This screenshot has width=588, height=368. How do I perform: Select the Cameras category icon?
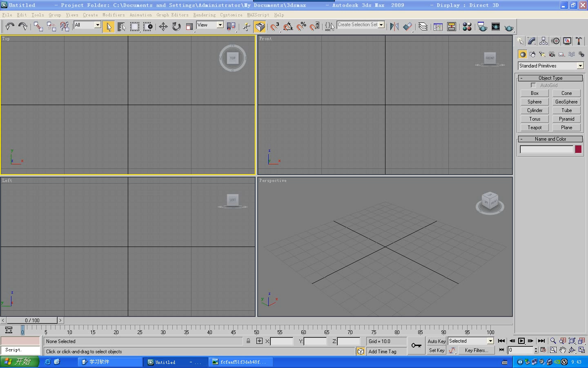pyautogui.click(x=552, y=54)
